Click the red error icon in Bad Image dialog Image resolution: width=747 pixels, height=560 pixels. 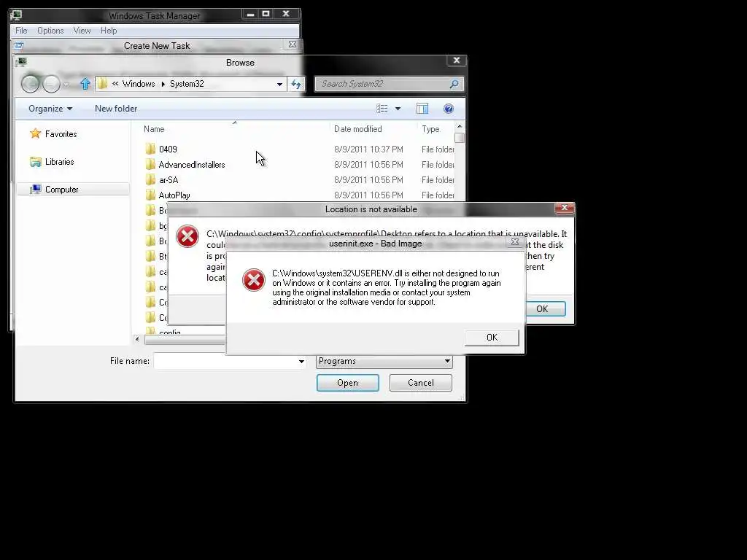(x=253, y=280)
